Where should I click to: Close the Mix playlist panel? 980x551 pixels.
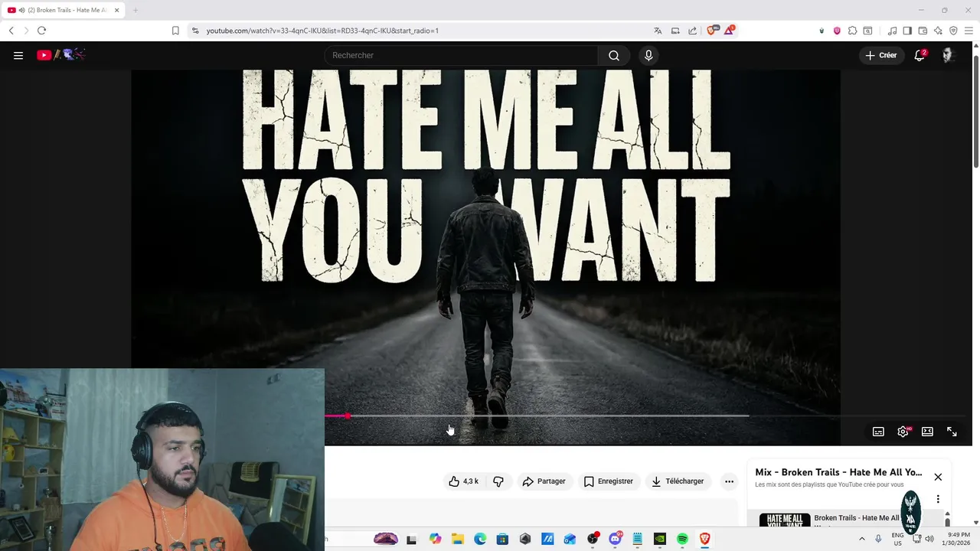coord(938,477)
